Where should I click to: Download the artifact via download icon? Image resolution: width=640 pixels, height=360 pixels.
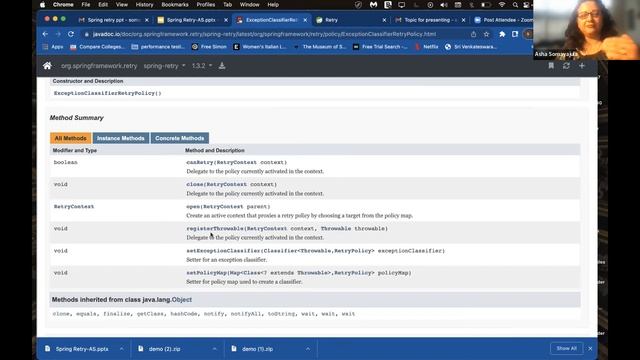coord(222,66)
